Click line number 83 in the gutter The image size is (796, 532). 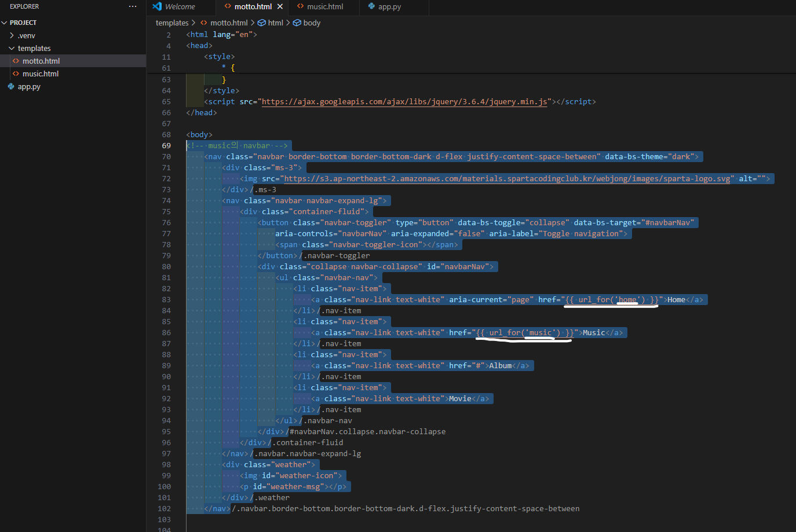click(x=166, y=300)
